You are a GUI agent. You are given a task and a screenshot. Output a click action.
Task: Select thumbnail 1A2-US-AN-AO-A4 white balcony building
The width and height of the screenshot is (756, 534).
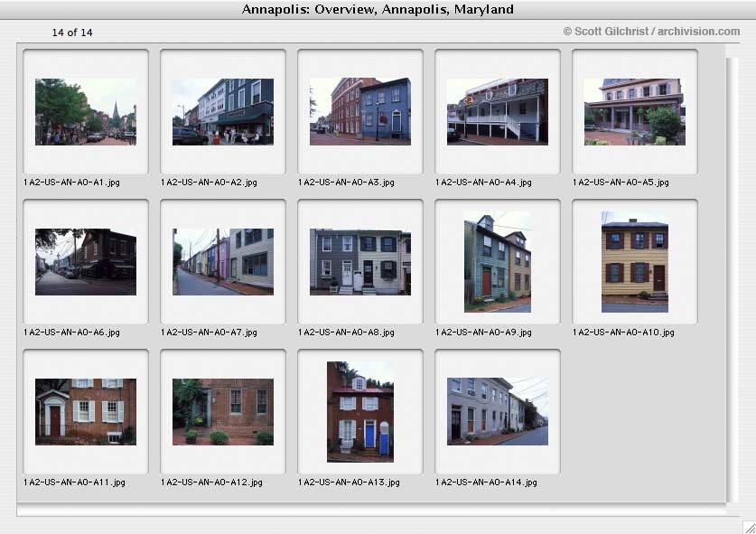tap(498, 112)
